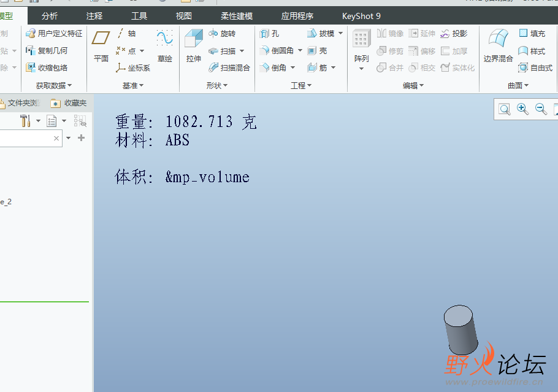Select the 投影 project tool
The height and width of the screenshot is (392, 558).
pyautogui.click(x=454, y=34)
